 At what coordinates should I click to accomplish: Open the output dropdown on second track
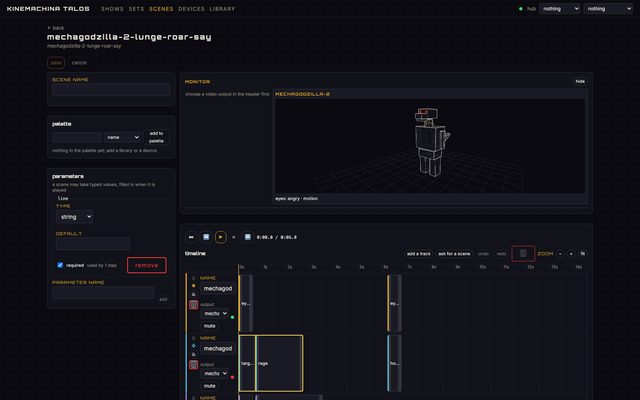(214, 373)
